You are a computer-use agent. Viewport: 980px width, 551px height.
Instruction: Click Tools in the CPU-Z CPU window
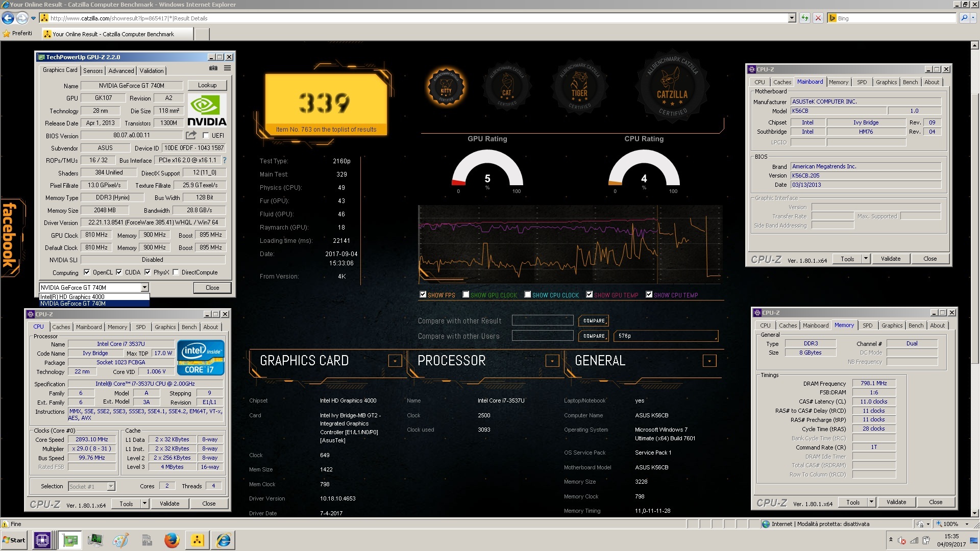(127, 504)
